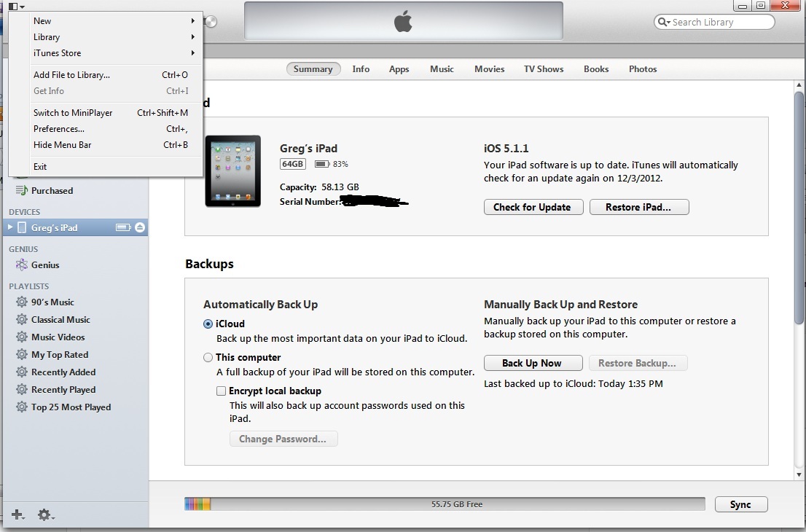The width and height of the screenshot is (806, 532).
Task: Open the sidebar gear actions menu
Action: coord(46,515)
